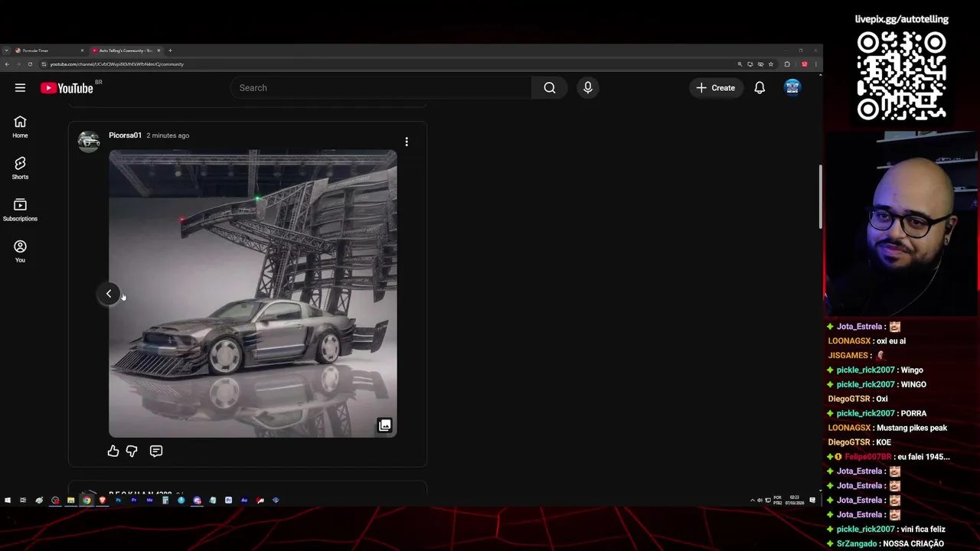The image size is (980, 551).
Task: Show the previous image in the post
Action: click(x=109, y=294)
